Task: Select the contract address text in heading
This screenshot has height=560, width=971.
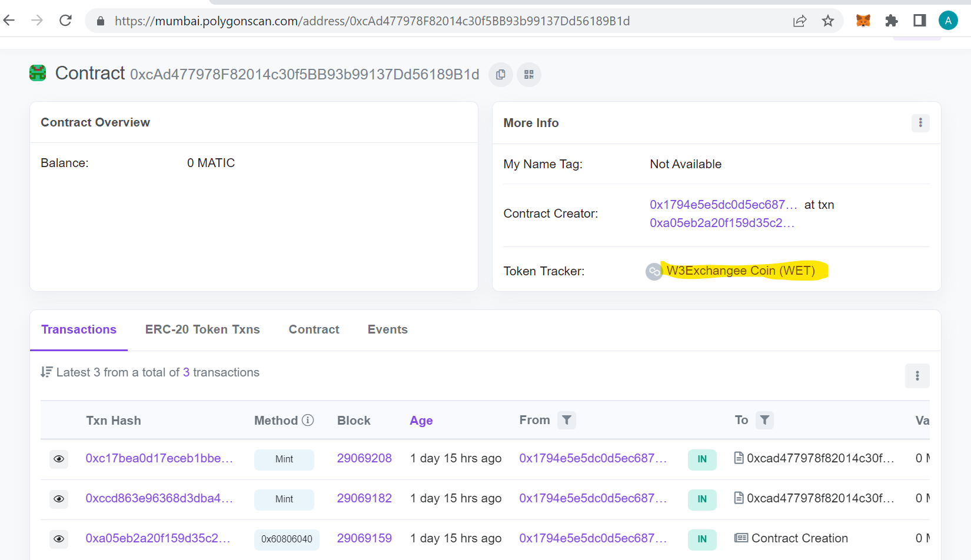Action: [x=305, y=75]
